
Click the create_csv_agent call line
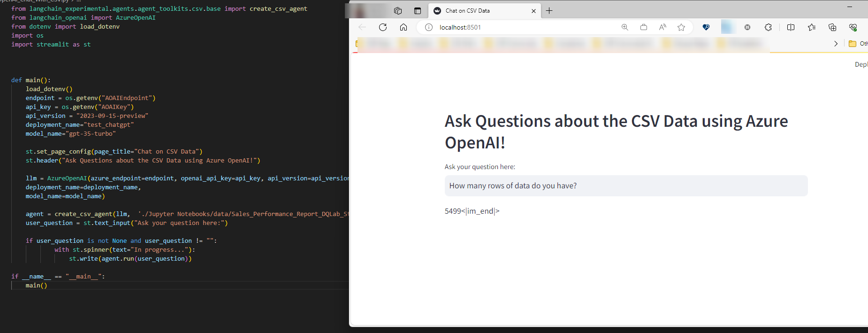click(x=187, y=214)
